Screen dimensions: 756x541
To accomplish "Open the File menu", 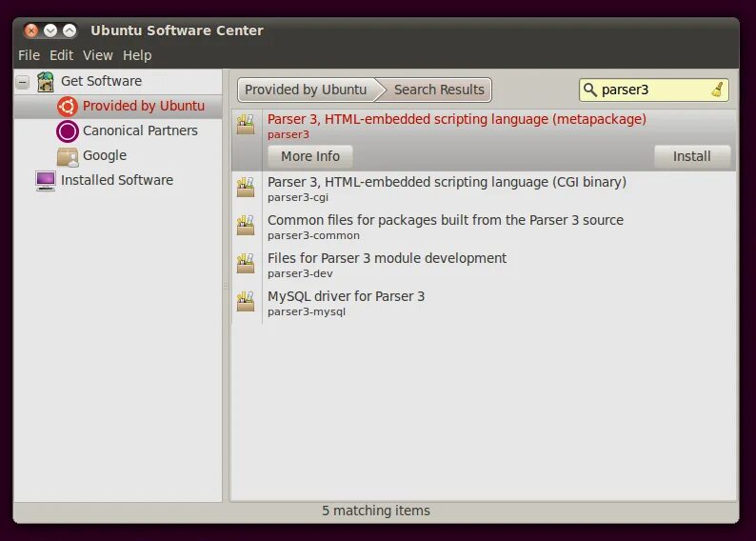I will point(29,55).
